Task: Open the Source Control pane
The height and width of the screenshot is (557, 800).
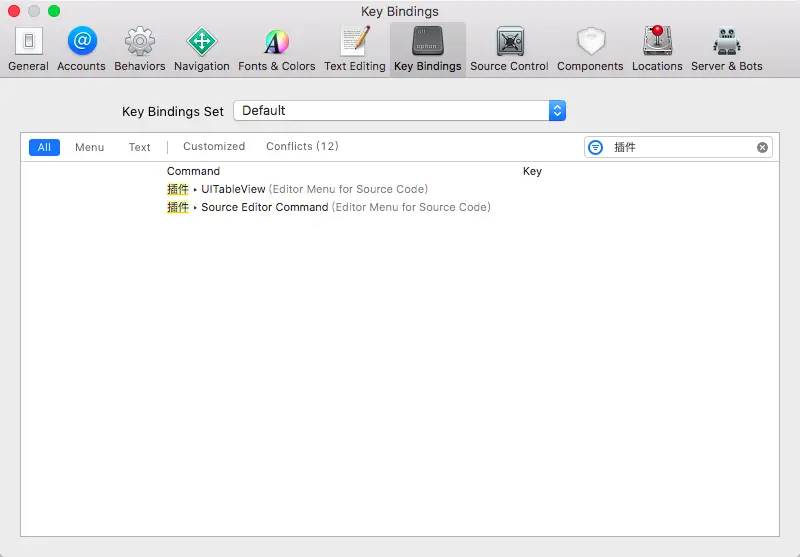Action: coord(509,49)
